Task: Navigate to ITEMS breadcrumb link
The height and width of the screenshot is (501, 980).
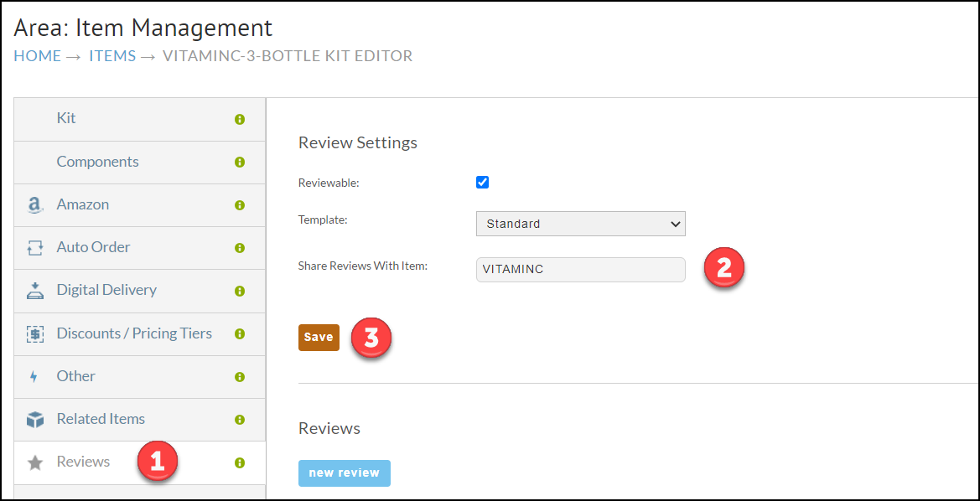Action: click(x=112, y=56)
